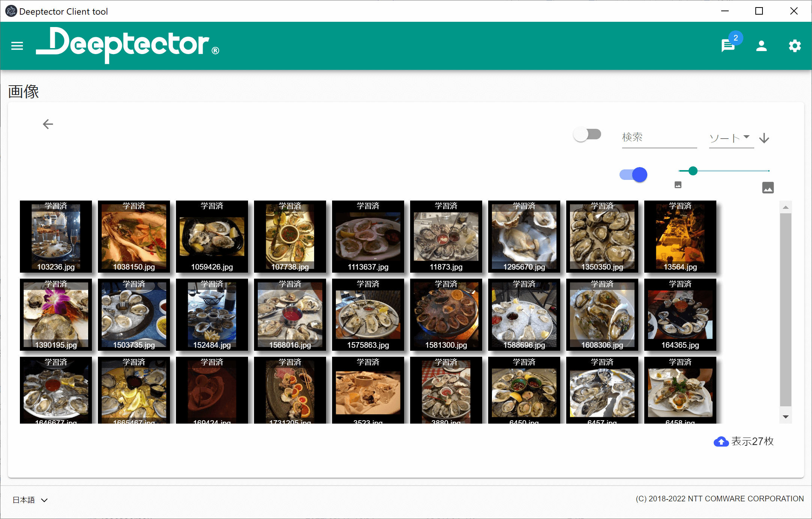The height and width of the screenshot is (519, 812).
Task: Open the 日本語 language dropdown
Action: pos(23,500)
